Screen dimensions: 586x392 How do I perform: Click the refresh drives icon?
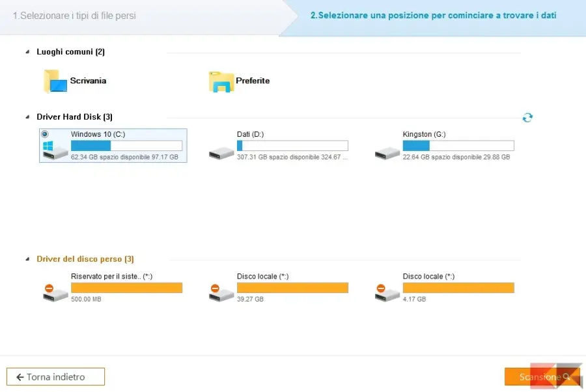point(527,118)
